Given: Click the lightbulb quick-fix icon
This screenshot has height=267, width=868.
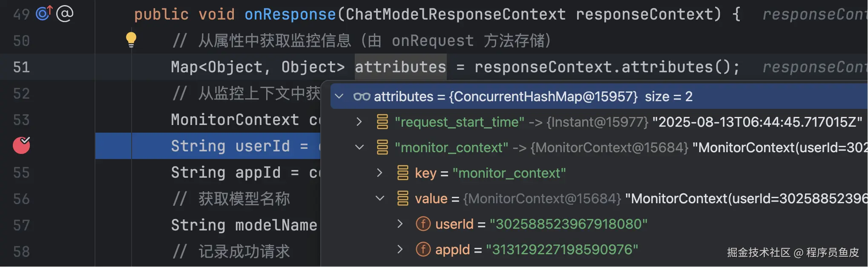Looking at the screenshot, I should click(131, 40).
